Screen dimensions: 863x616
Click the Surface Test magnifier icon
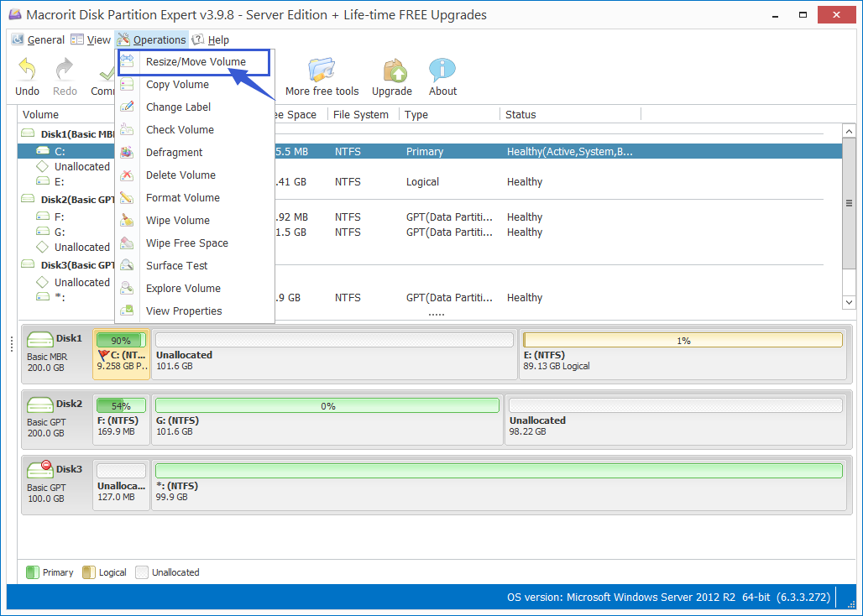[127, 265]
